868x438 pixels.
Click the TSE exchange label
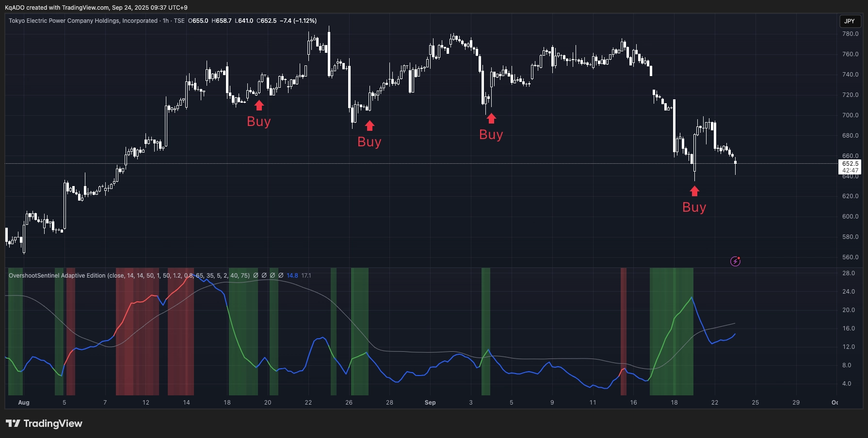[x=179, y=21]
